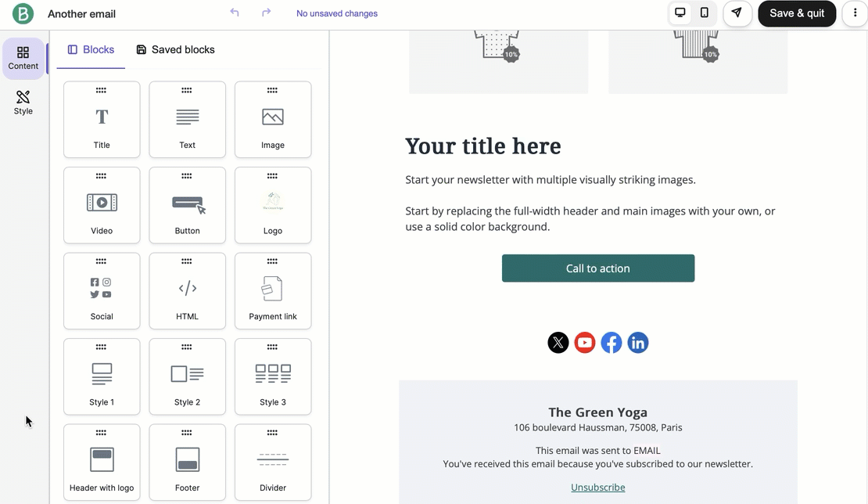Select the Social block
Image resolution: width=868 pixels, height=504 pixels.
tap(102, 291)
